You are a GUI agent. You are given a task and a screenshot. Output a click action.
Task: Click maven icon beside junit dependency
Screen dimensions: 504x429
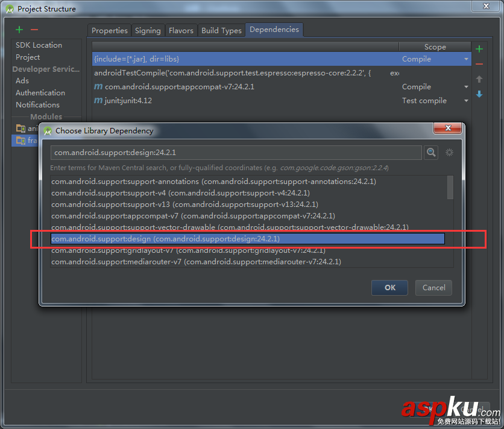coord(98,100)
